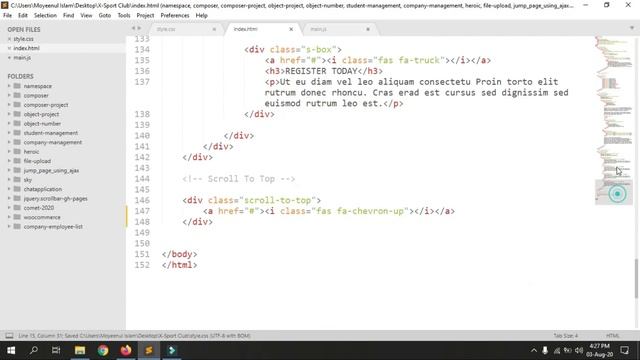
Task: Click the Scroll To Top comment text
Action: tap(239, 179)
